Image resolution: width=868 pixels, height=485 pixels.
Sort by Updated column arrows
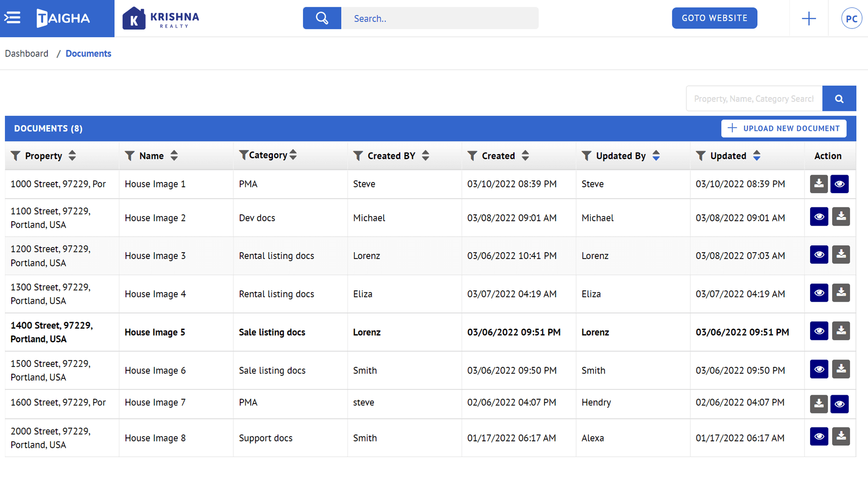pos(757,156)
